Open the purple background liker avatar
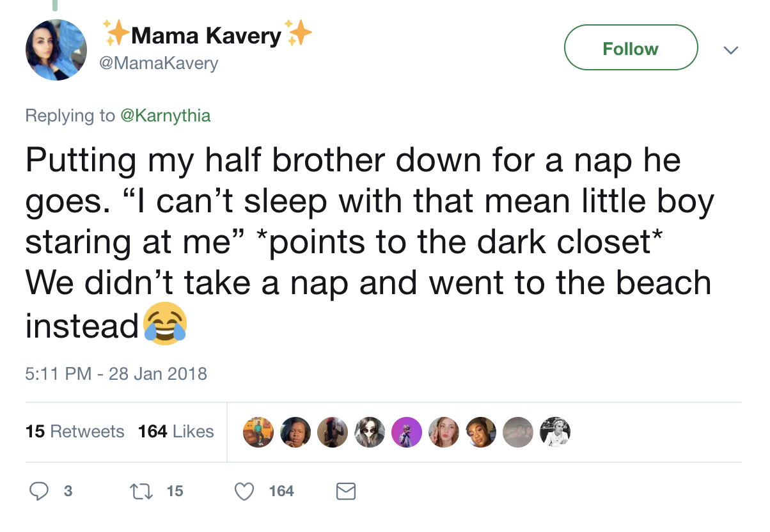 coord(407,432)
